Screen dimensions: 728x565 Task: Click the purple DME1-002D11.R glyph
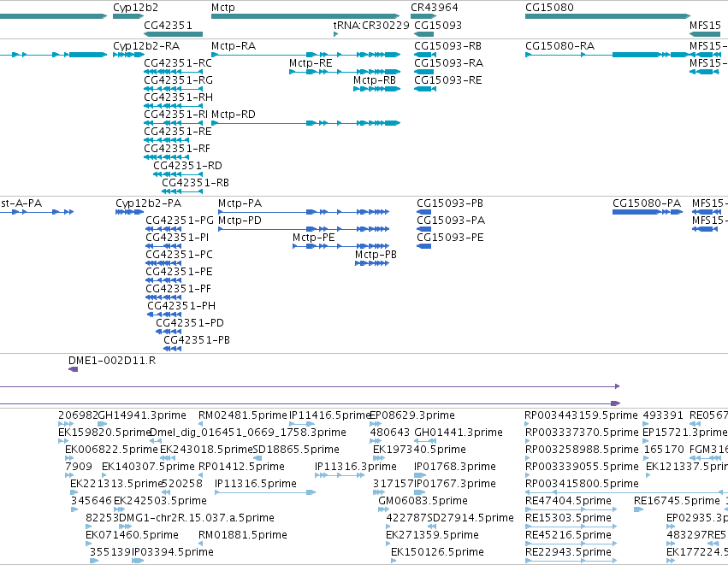tap(74, 369)
